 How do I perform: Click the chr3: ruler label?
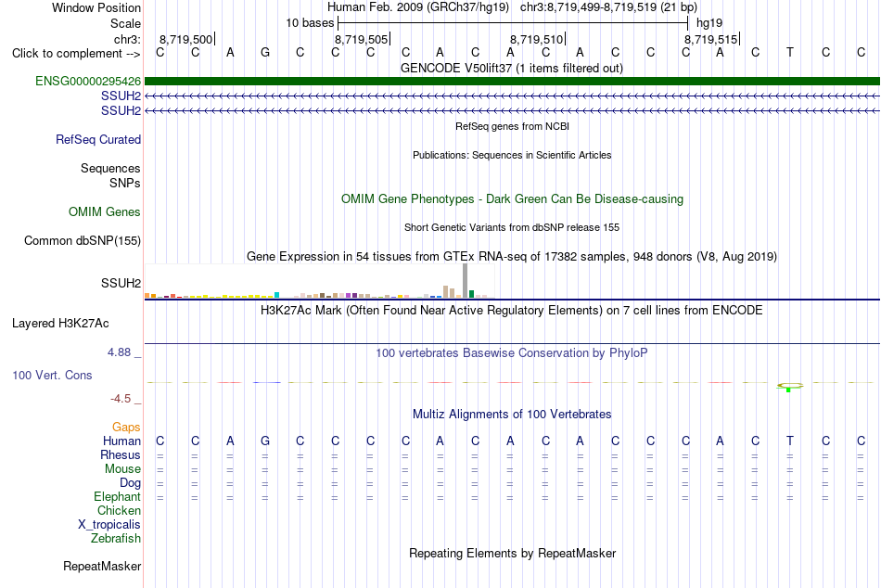click(127, 39)
